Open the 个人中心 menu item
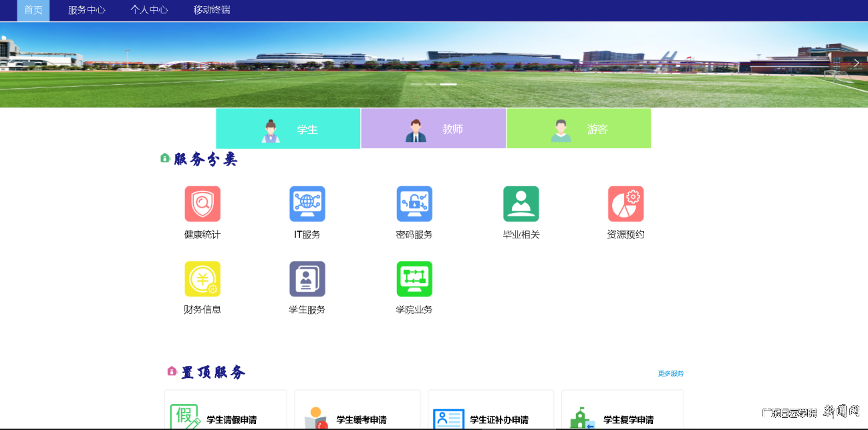The height and width of the screenshot is (430, 868). coord(149,10)
